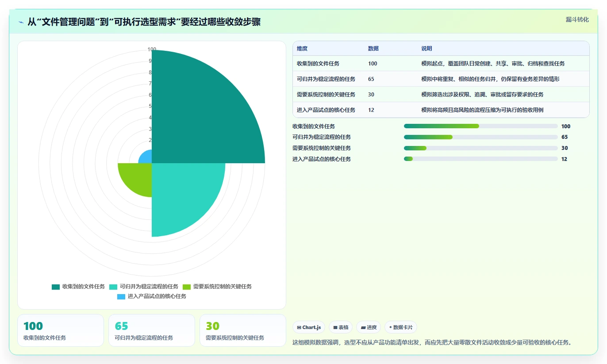This screenshot has height=364, width=607.
Task: Click description starting 模拟起点，覆盖团队
Action: (x=493, y=64)
